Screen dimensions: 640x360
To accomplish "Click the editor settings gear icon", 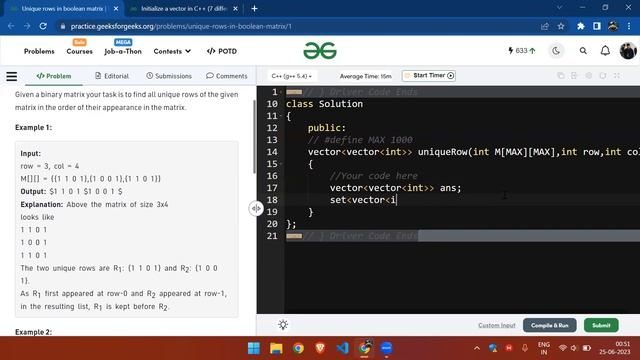I will pyautogui.click(x=589, y=76).
